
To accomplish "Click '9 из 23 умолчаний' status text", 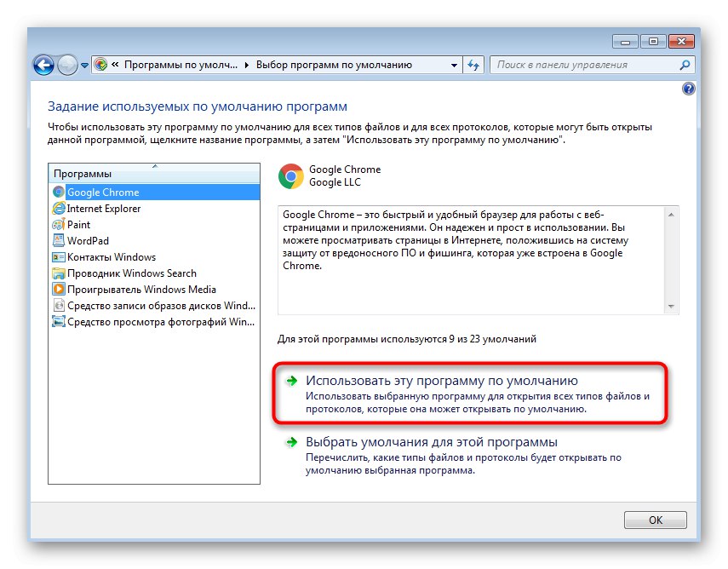I will click(x=493, y=339).
